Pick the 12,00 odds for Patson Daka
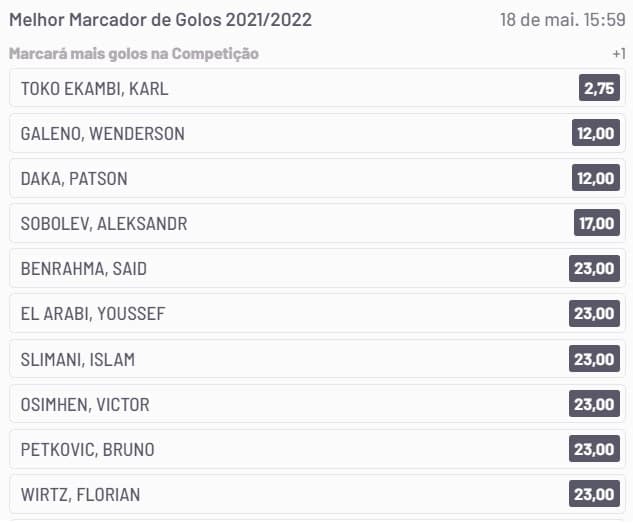This screenshot has width=633, height=523. (x=595, y=178)
